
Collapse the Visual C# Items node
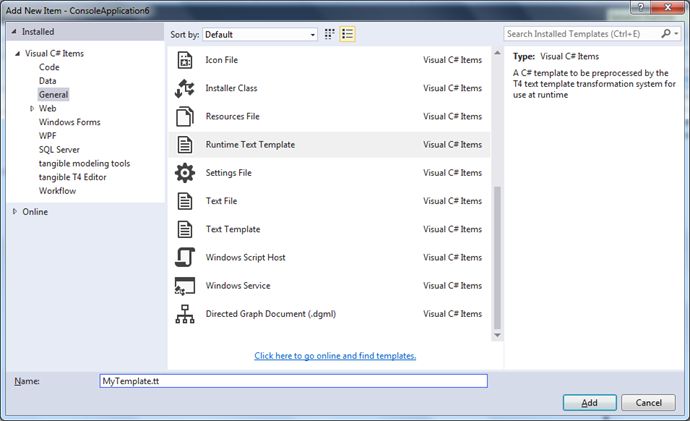click(x=18, y=54)
